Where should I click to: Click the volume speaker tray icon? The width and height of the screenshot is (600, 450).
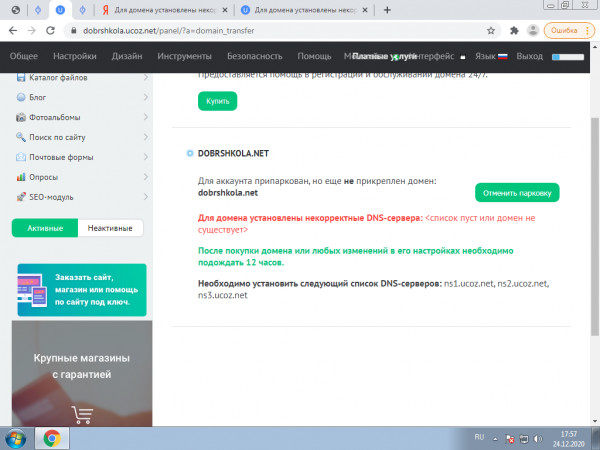538,439
